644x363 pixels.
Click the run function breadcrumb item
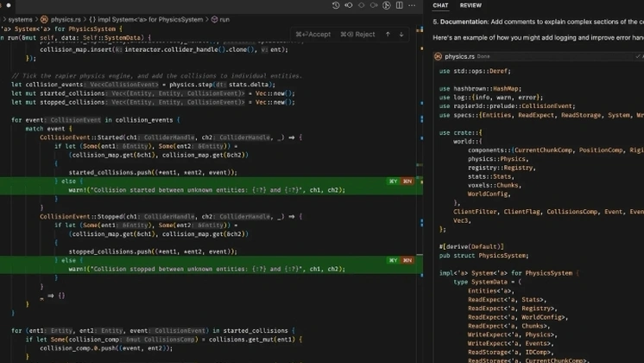pos(224,18)
